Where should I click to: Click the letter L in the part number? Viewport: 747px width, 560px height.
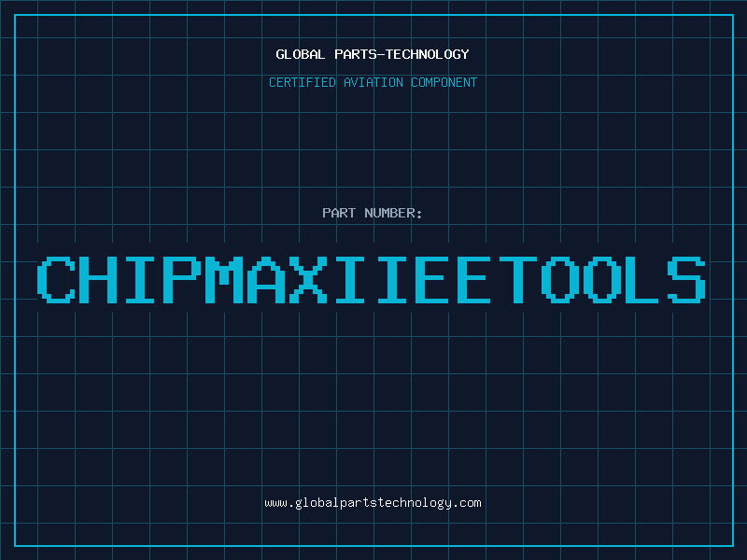click(646, 280)
